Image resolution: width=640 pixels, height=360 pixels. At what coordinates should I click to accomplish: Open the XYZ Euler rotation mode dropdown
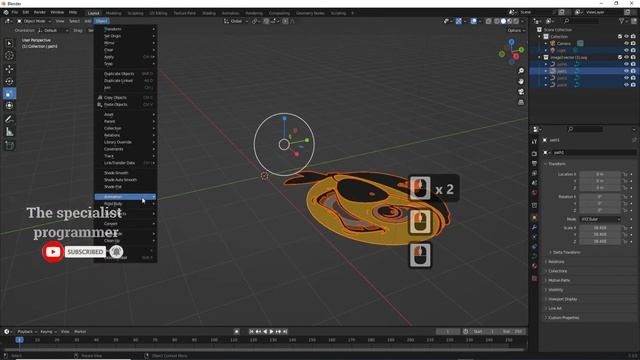(600, 219)
